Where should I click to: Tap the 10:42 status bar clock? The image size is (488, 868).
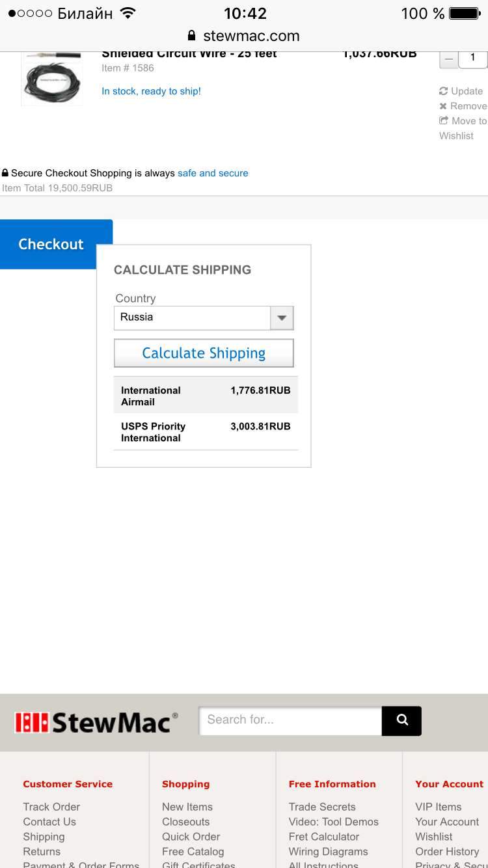point(245,14)
